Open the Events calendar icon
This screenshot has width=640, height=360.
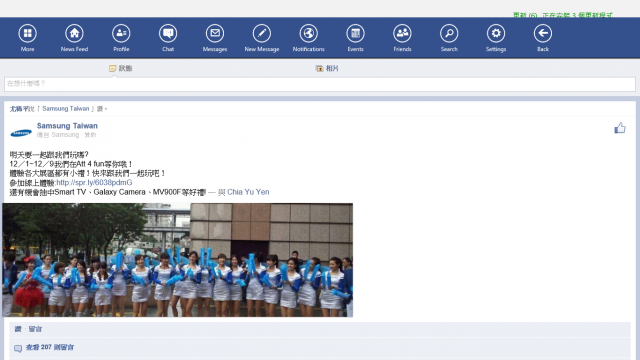(x=356, y=33)
